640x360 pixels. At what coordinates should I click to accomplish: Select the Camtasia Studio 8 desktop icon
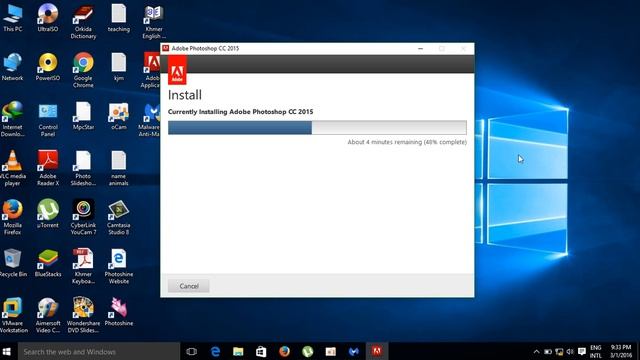click(x=119, y=218)
